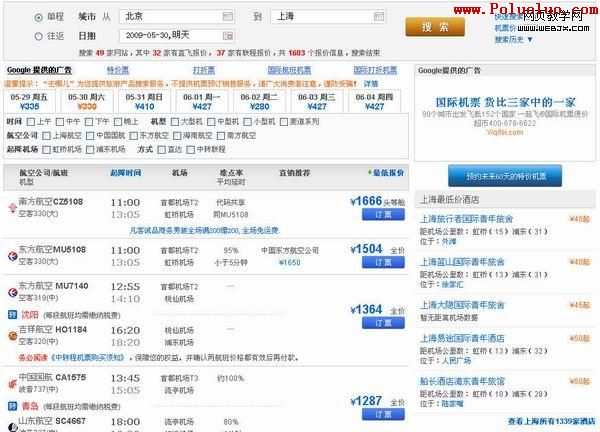The image size is (600, 432).
Task: Sort flights by 起降时间 column
Action: pyautogui.click(x=126, y=173)
